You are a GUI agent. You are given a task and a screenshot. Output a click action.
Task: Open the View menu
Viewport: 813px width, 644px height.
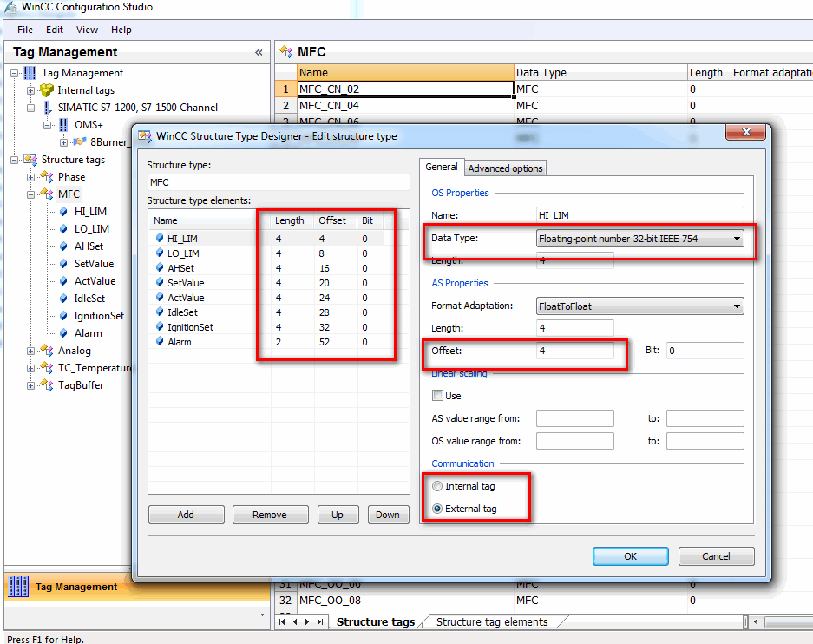point(87,30)
